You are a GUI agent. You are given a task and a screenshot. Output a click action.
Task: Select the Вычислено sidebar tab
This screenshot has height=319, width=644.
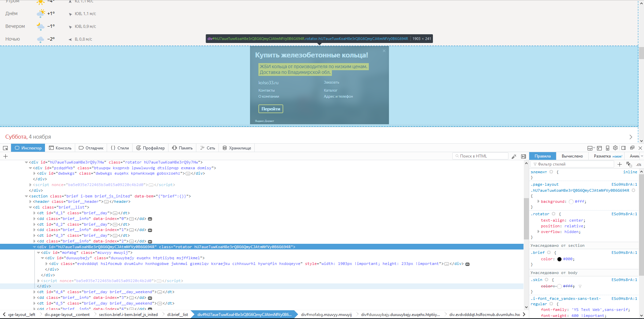pyautogui.click(x=572, y=156)
